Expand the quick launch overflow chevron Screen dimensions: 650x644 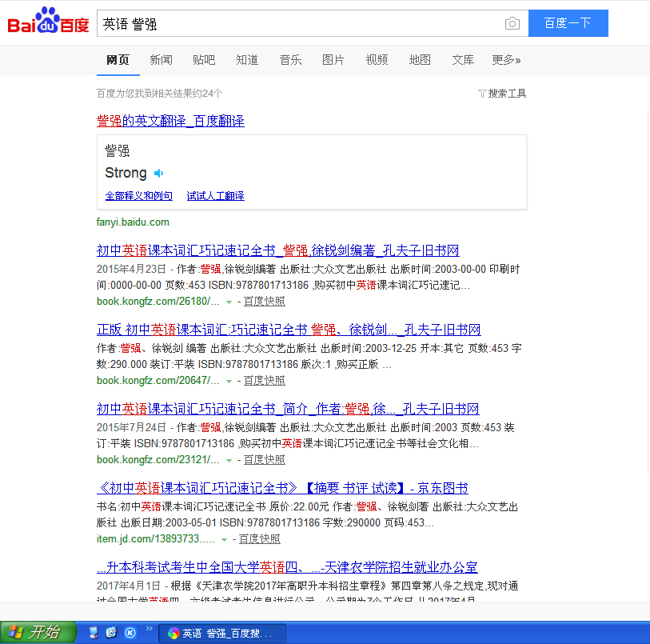coord(148,630)
